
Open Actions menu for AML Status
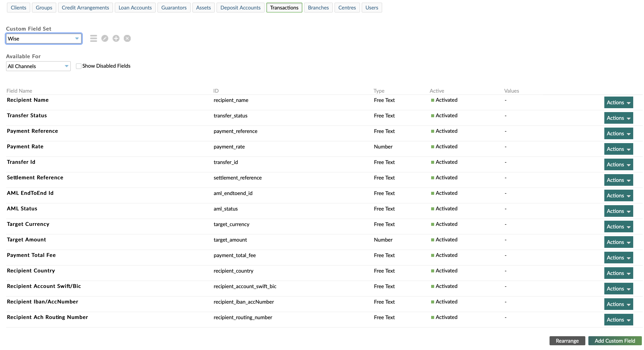pos(619,211)
